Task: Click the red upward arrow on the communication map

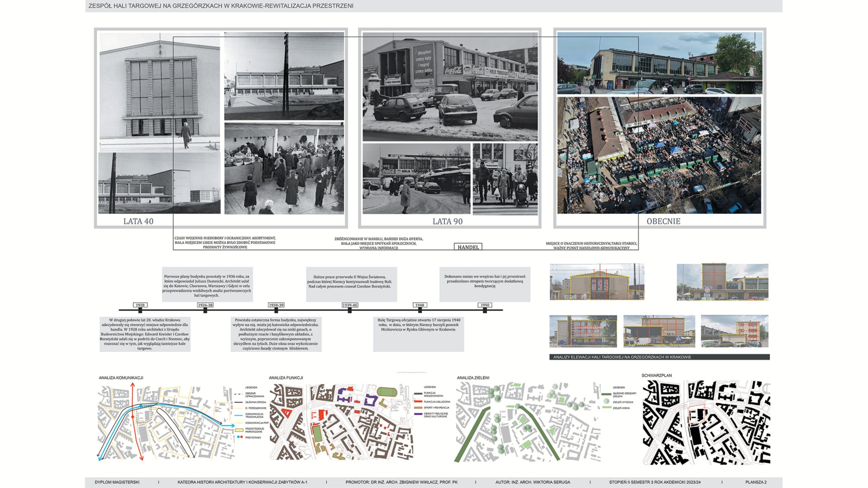Action: (133, 385)
